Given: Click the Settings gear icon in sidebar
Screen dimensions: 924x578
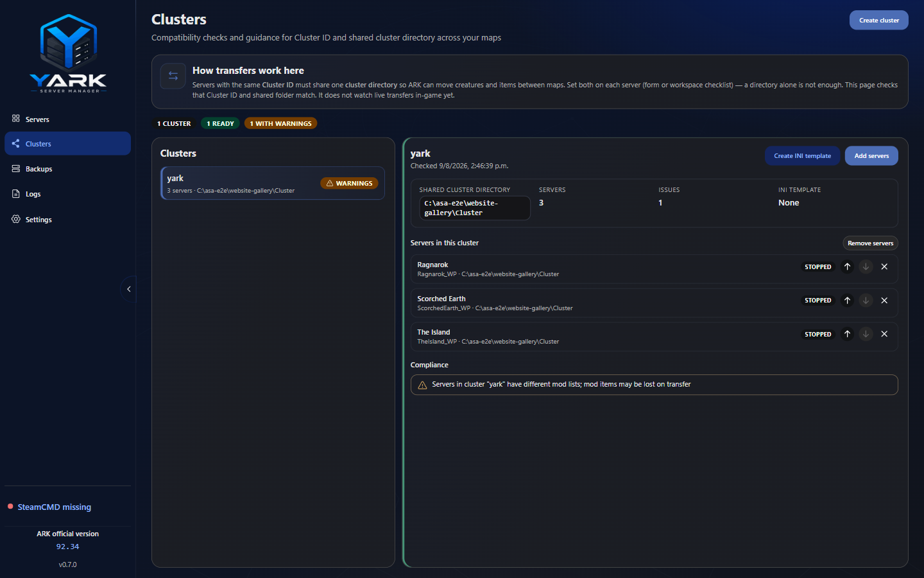Looking at the screenshot, I should [x=15, y=219].
